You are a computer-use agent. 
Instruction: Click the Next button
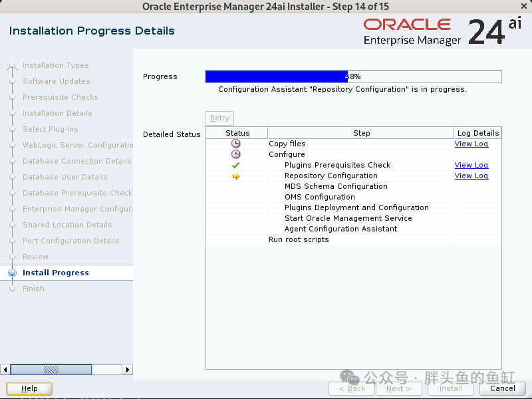pos(398,388)
